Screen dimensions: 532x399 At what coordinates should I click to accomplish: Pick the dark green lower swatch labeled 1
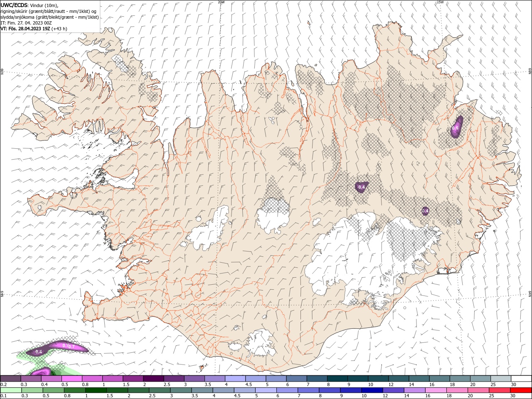tap(96, 390)
